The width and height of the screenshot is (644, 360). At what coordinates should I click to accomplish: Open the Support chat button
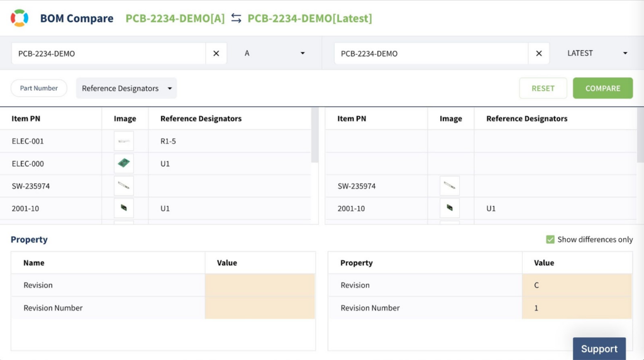click(599, 349)
